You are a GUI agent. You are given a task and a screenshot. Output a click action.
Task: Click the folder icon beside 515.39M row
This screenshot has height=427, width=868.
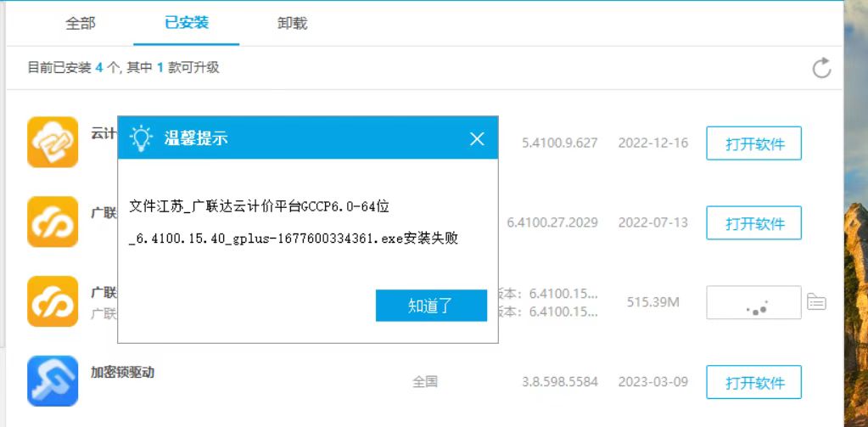816,302
